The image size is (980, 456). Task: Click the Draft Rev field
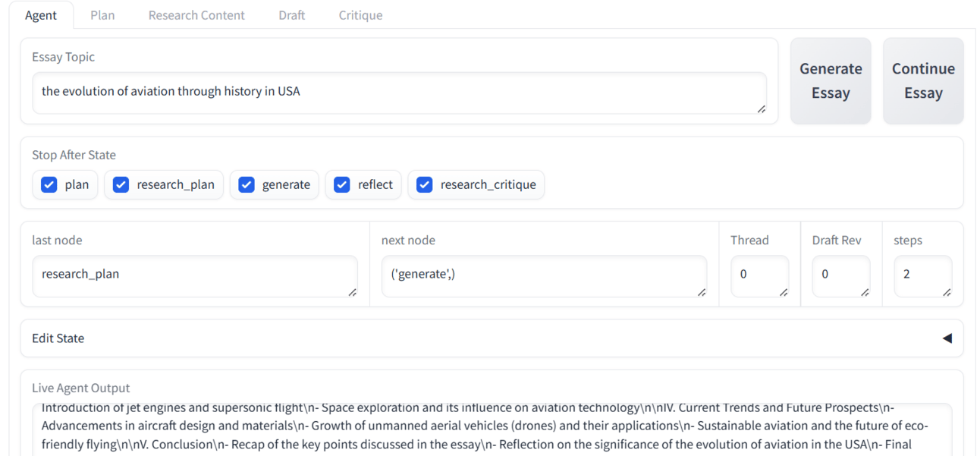(x=840, y=275)
